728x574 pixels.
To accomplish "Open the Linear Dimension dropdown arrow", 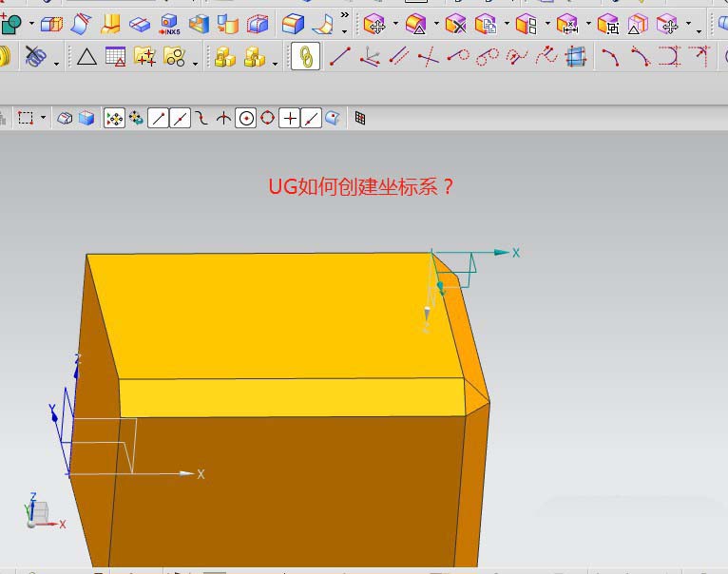I will click(588, 23).
